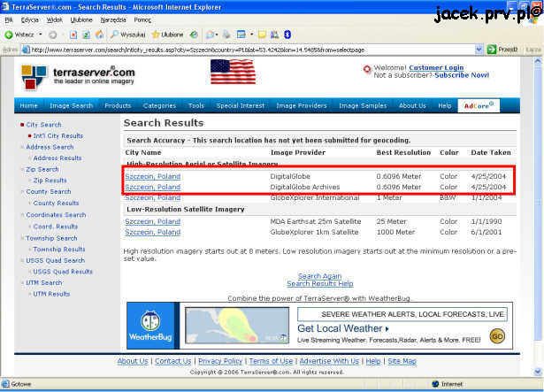The width and height of the screenshot is (544, 392).
Task: Click the Bluetooth toolbar icon
Action: [287, 35]
